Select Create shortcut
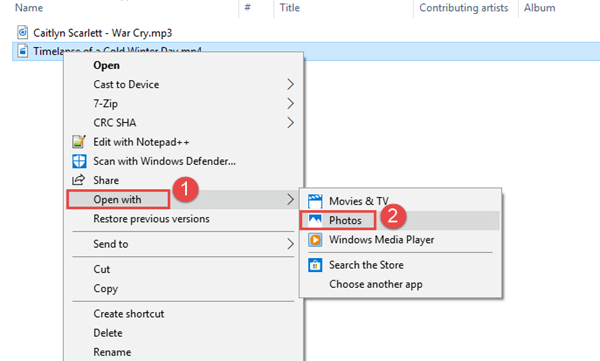600x361 pixels. tap(184, 314)
